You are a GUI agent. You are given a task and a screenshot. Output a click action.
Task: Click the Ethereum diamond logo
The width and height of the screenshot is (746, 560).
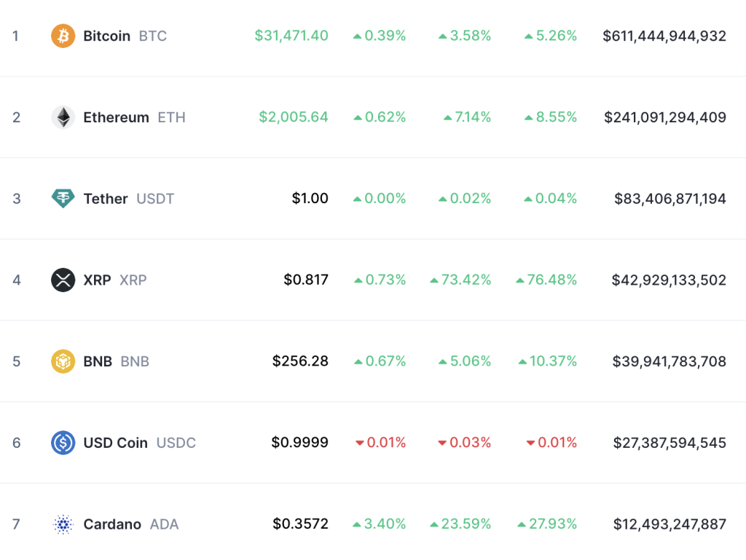tap(64, 117)
